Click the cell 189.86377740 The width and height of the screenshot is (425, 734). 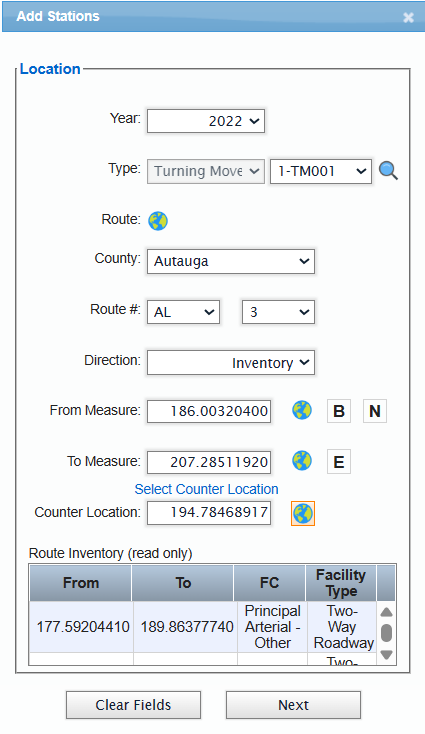tap(186, 627)
